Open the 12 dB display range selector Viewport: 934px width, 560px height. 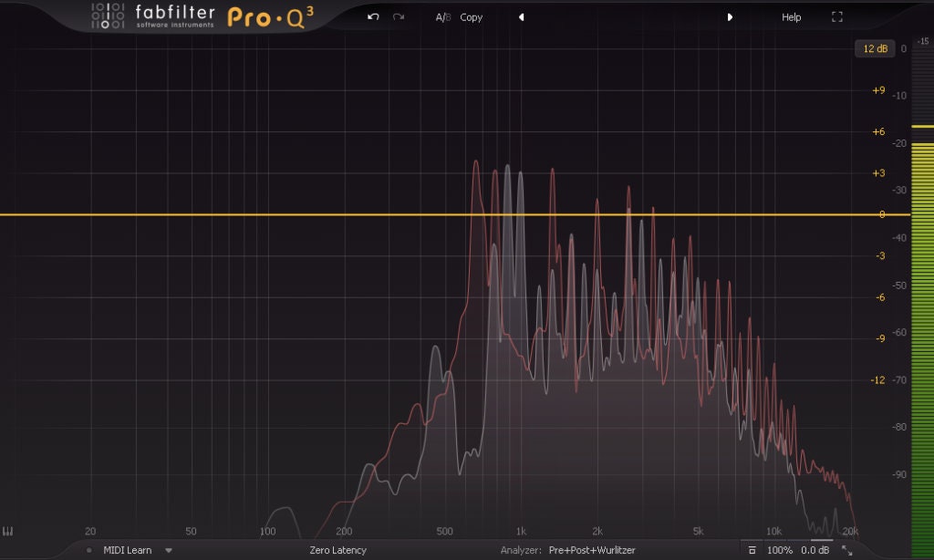(x=875, y=48)
